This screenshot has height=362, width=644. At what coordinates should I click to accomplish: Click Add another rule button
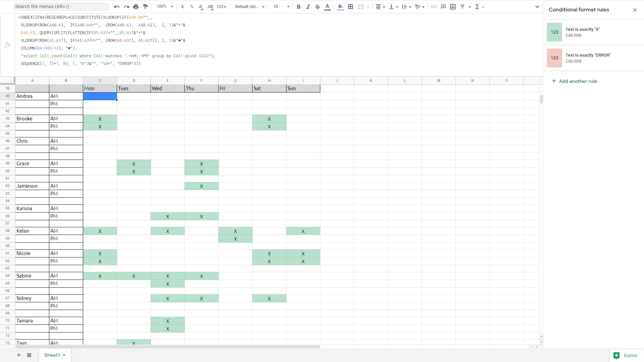(x=575, y=81)
